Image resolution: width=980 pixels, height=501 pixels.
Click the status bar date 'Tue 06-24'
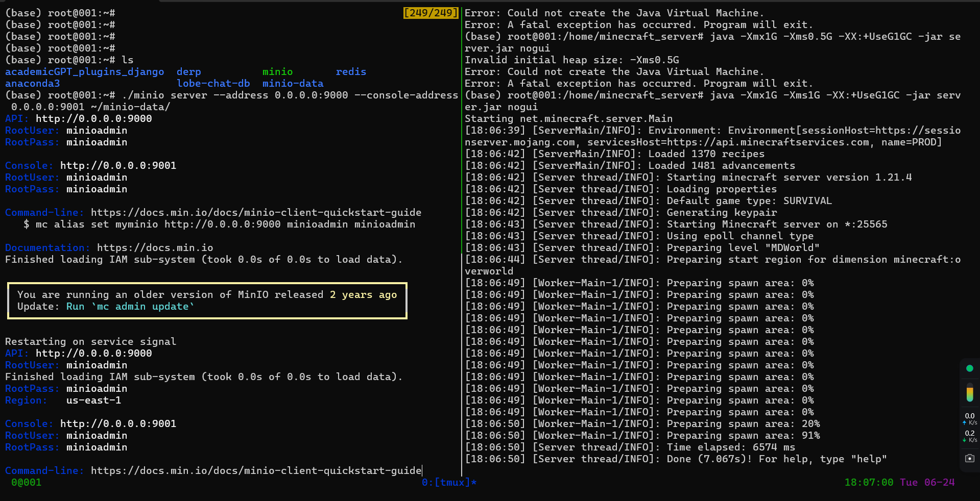click(x=927, y=482)
